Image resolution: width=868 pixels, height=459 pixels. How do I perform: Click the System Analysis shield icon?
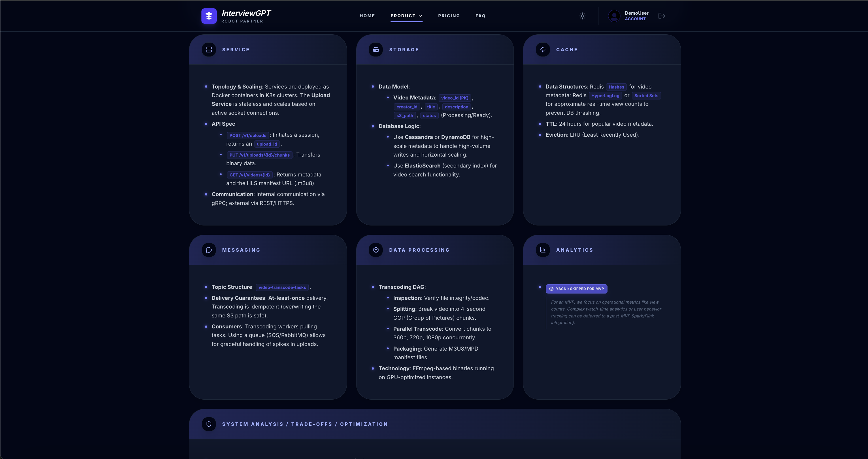click(x=209, y=424)
